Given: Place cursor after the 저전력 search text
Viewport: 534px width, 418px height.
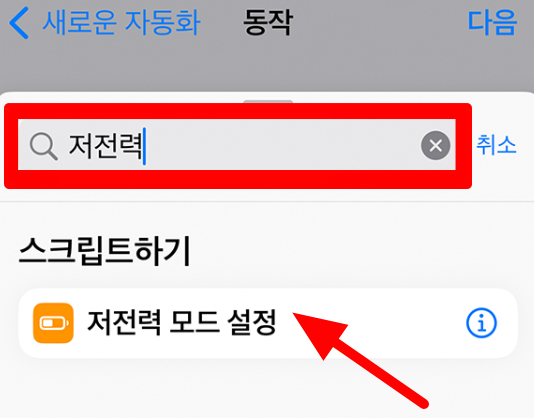Looking at the screenshot, I should 144,146.
